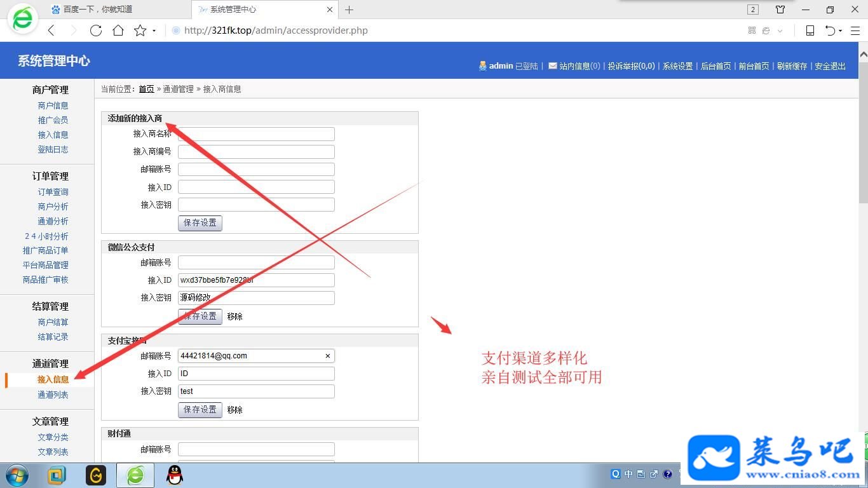This screenshot has height=488, width=868.
Task: Open 通道分析 in sidebar
Action: [53, 221]
